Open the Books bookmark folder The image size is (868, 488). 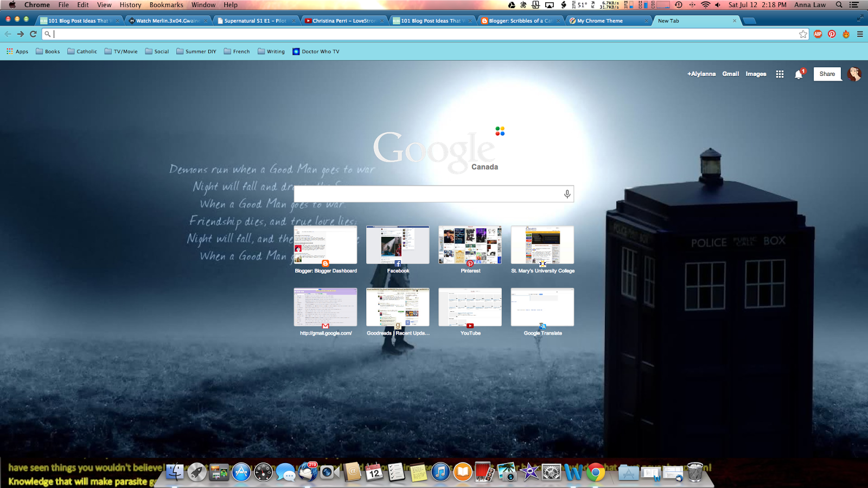[x=48, y=52]
